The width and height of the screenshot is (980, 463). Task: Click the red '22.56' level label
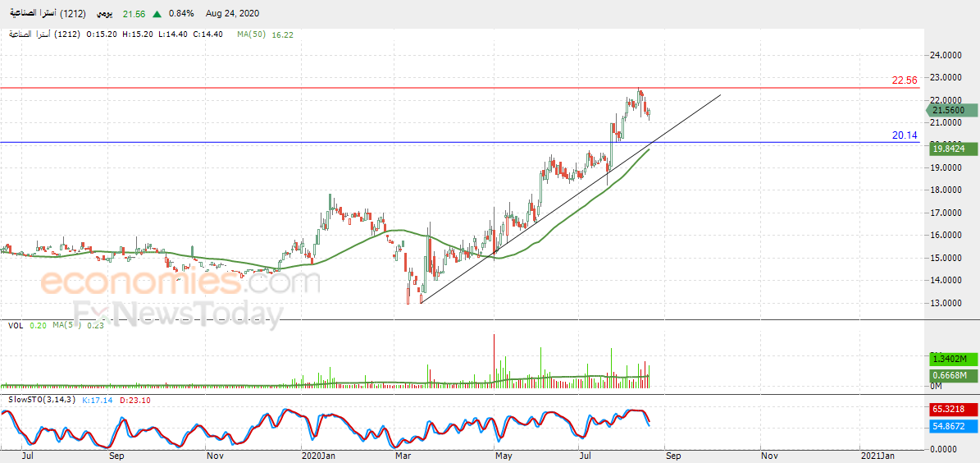pyautogui.click(x=905, y=80)
